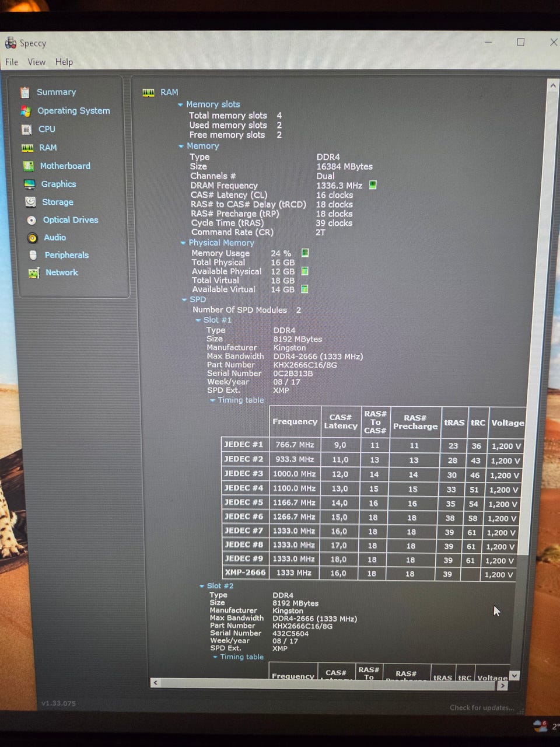
Task: Click the CAS# Latency column header
Action: click(x=341, y=422)
